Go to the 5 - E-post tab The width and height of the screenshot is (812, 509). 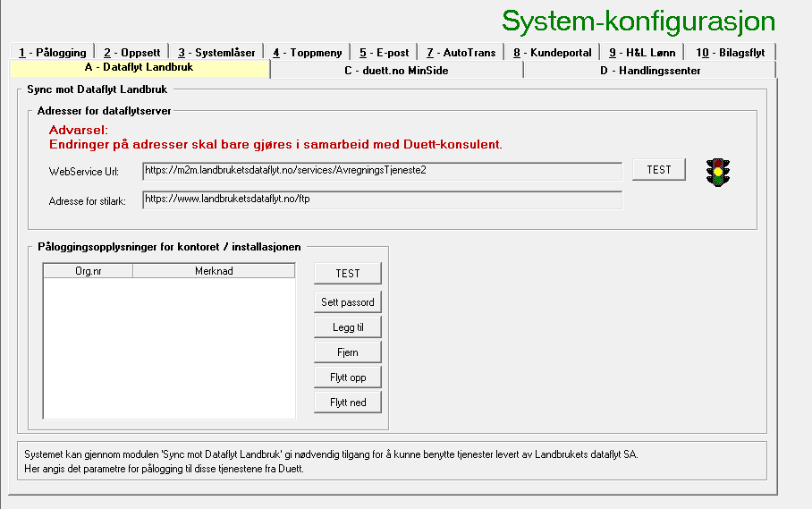(384, 52)
